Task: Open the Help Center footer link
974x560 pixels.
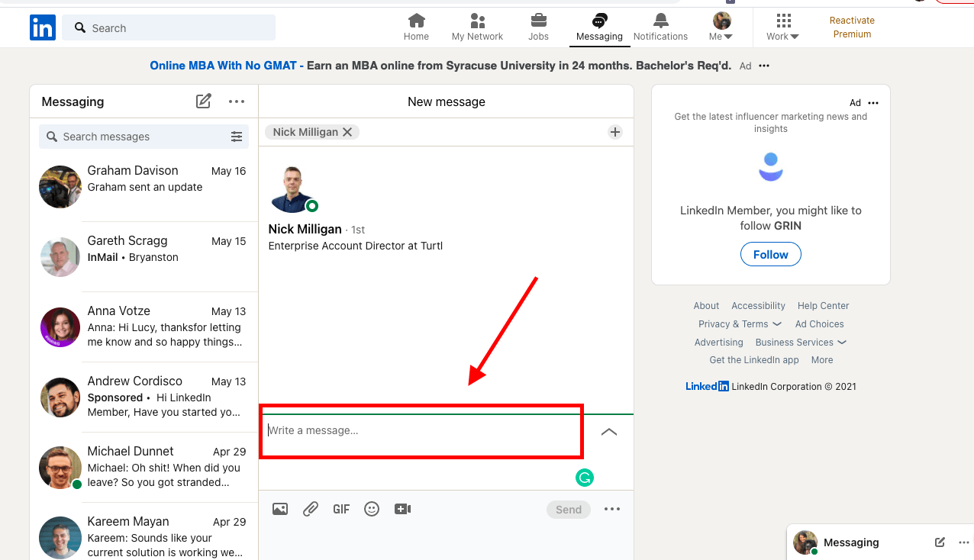Action: pyautogui.click(x=823, y=306)
